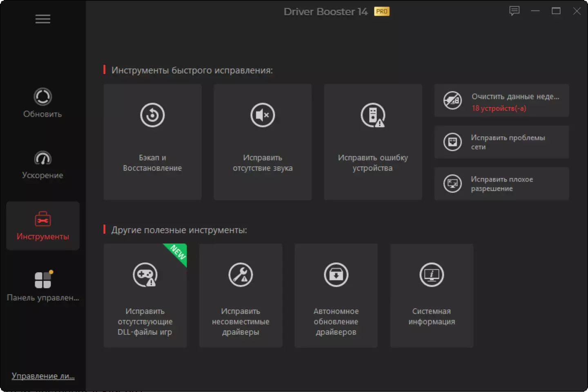Minimize the Driver Booster window

tap(535, 11)
